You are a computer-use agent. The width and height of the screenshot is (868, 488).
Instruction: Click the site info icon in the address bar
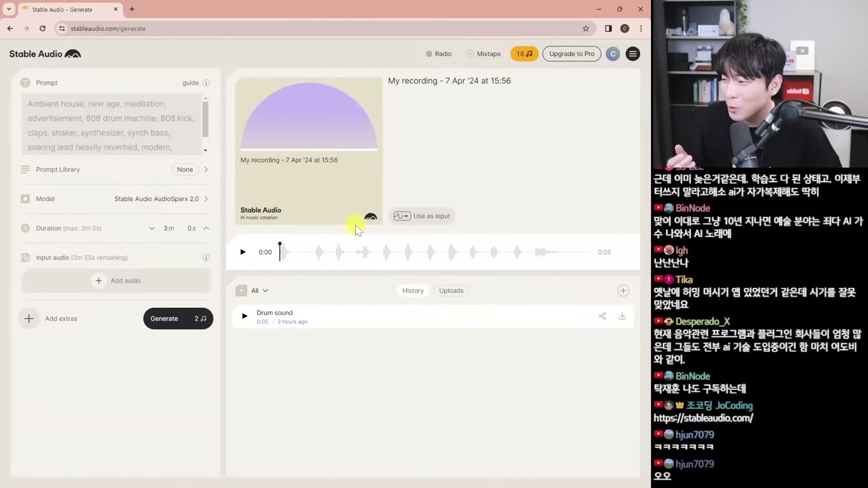click(61, 28)
